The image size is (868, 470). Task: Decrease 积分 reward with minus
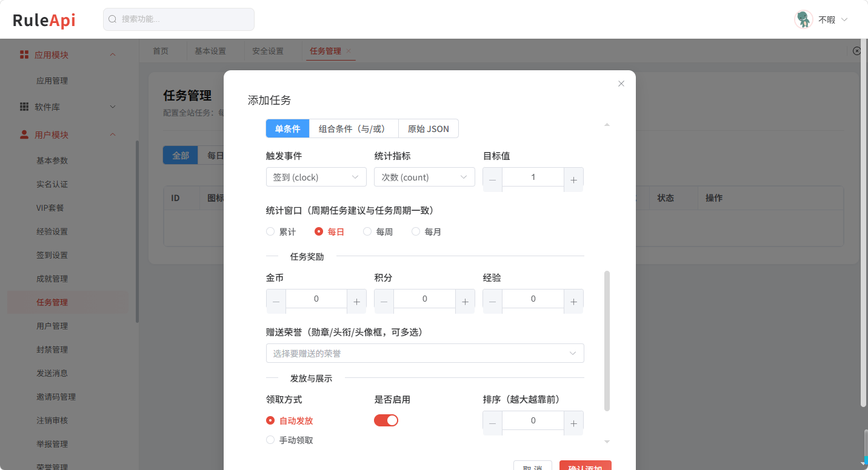384,301
